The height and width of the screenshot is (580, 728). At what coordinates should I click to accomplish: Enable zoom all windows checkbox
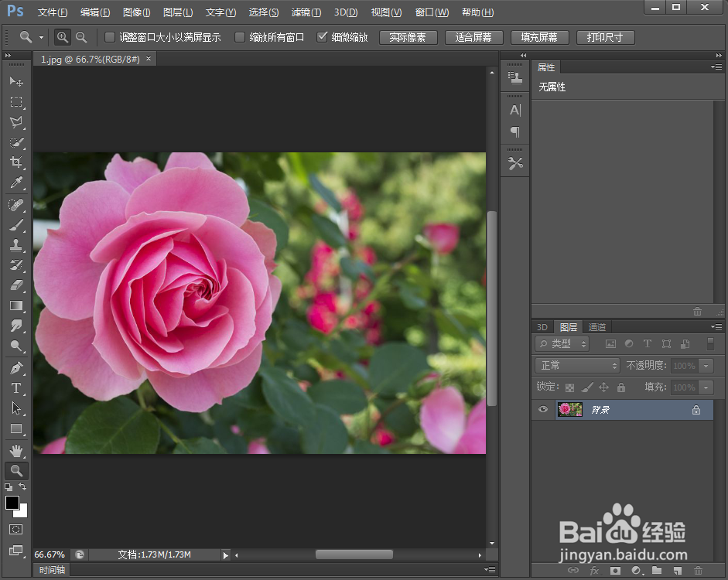point(240,37)
